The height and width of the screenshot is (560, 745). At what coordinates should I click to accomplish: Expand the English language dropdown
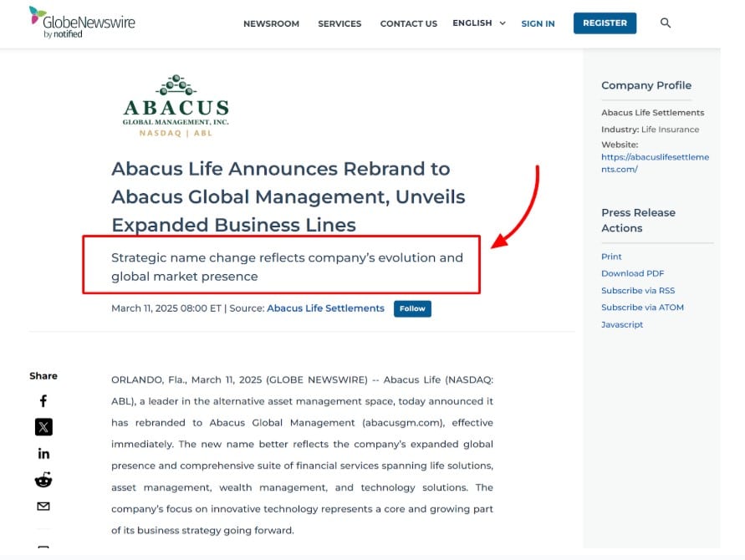479,23
